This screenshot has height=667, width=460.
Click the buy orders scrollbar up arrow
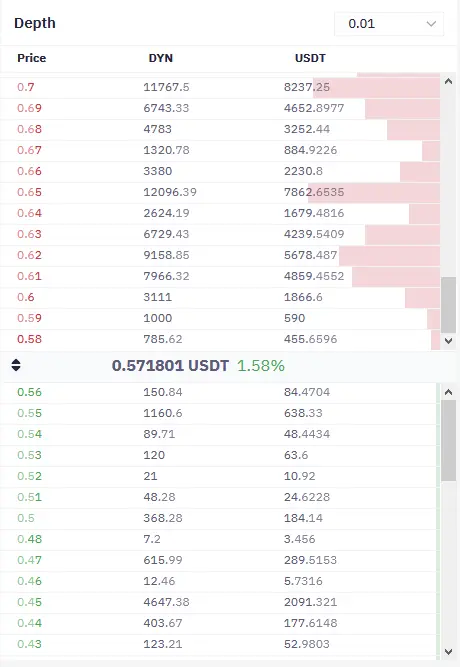[x=448, y=392]
